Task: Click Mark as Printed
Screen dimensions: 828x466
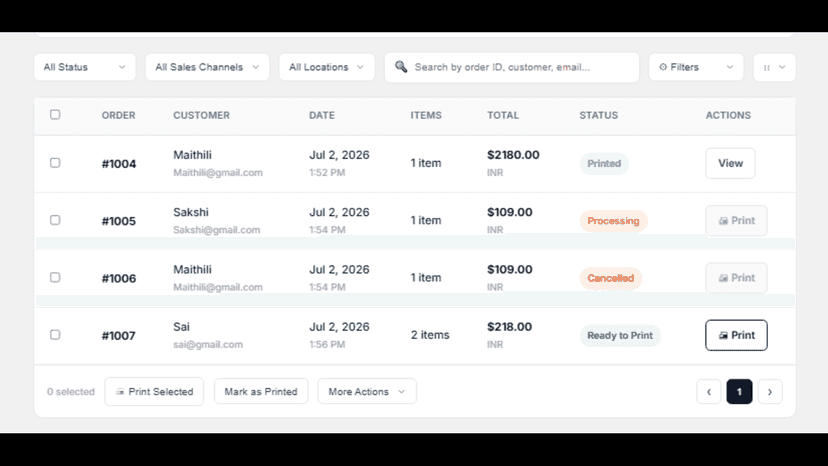Action: pyautogui.click(x=261, y=392)
